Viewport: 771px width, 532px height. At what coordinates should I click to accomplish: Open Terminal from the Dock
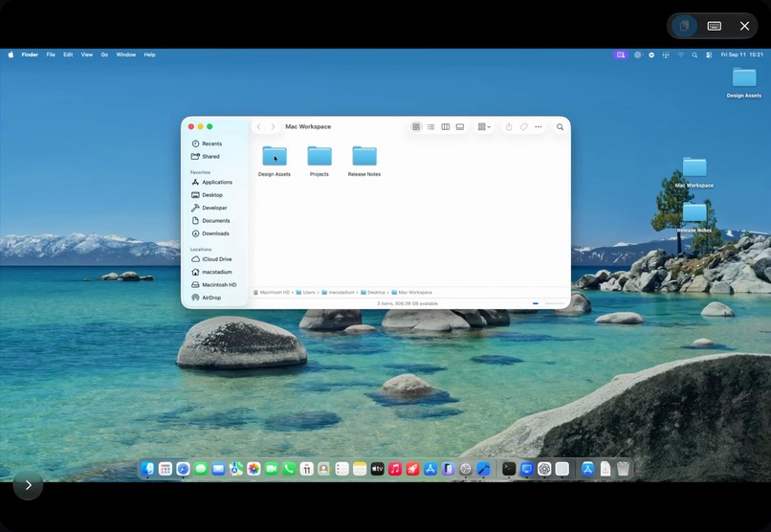pyautogui.click(x=509, y=469)
